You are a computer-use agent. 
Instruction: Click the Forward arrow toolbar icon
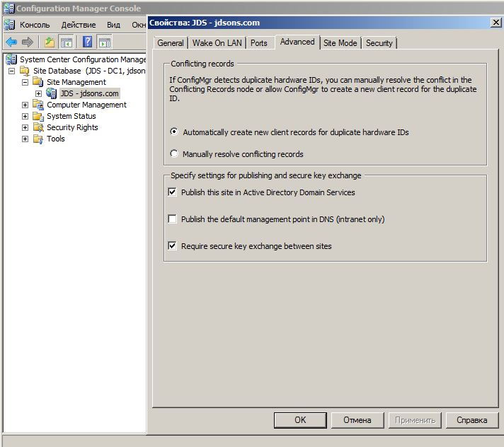click(x=28, y=42)
